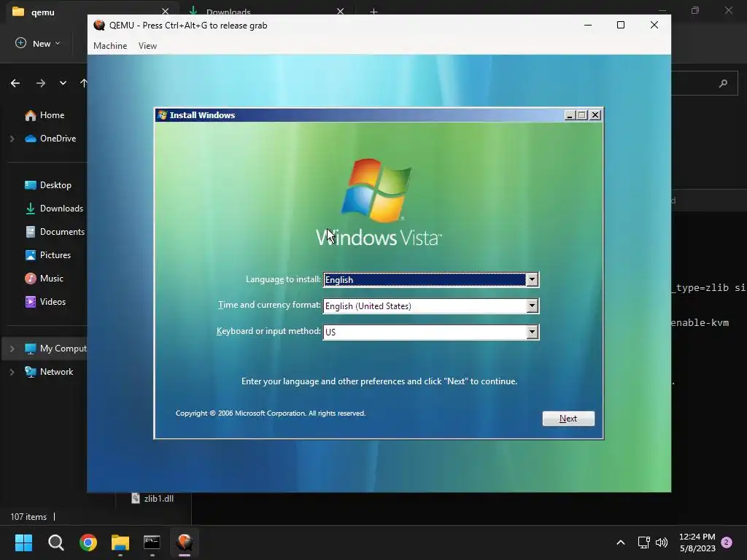747x560 pixels.
Task: Close the Downloads Explorer tab
Action: 340,12
